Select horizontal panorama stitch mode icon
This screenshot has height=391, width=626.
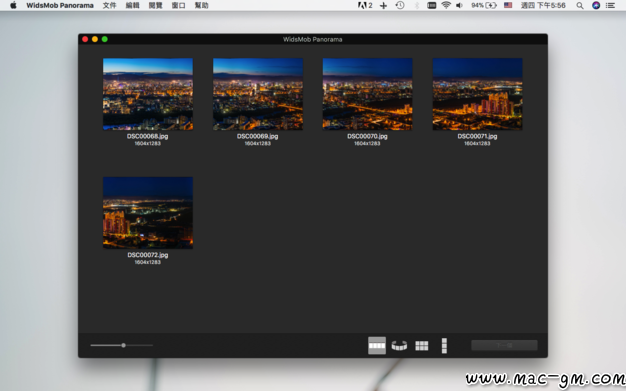[x=376, y=345]
